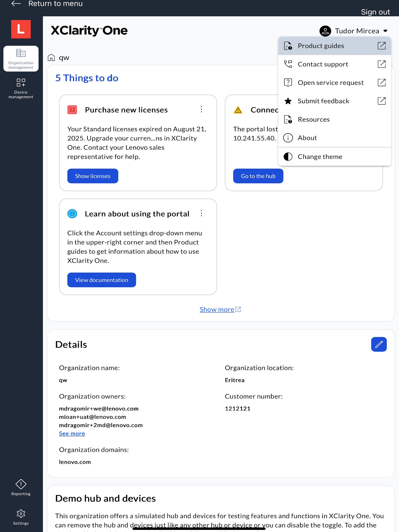399x532 pixels.
Task: Click the Purchase new licenses card title
Action: [x=126, y=110]
